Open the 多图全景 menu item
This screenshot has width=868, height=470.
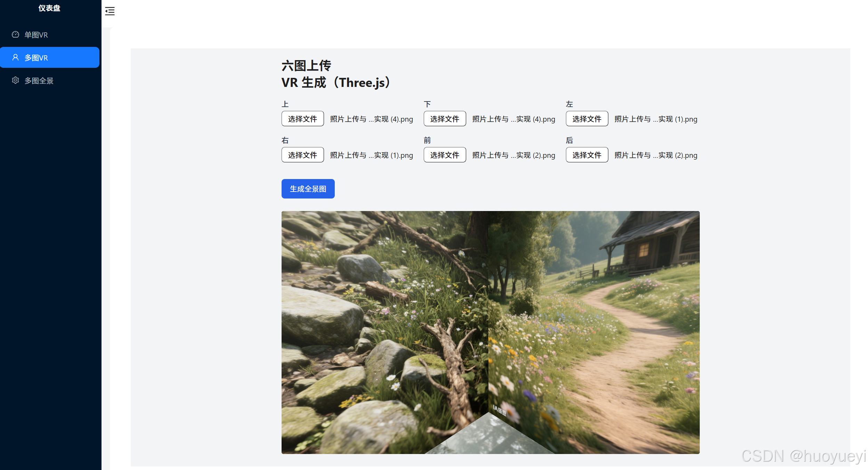tap(39, 81)
